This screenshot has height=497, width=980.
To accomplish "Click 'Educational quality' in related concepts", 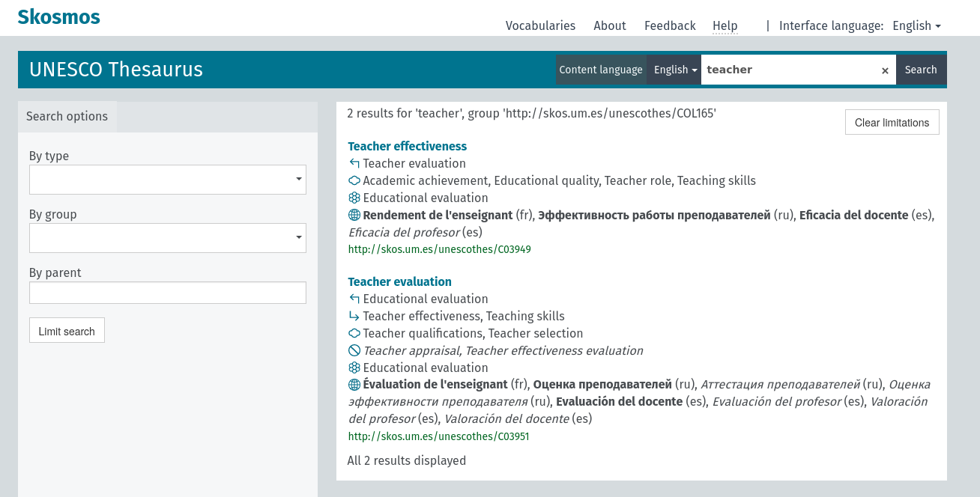I will [545, 180].
